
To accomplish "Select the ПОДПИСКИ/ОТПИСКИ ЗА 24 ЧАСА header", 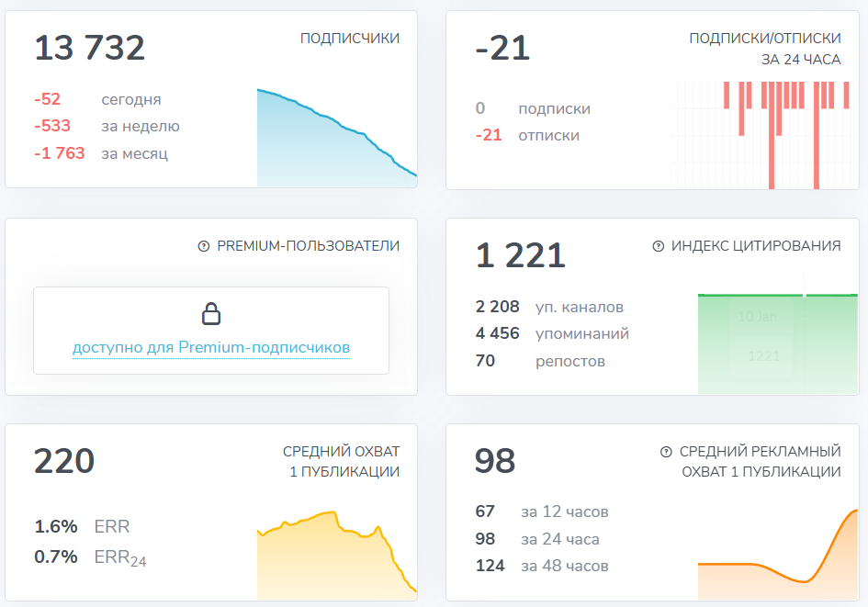I will pos(765,48).
